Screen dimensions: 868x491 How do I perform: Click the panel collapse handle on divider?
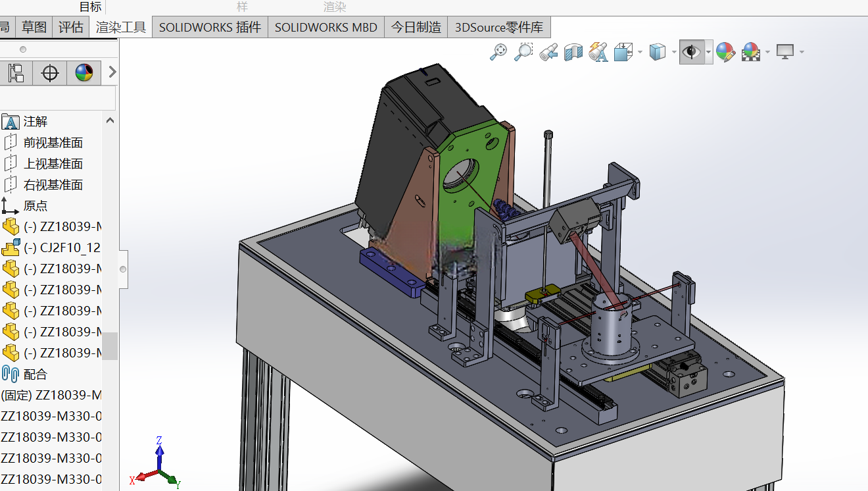click(x=123, y=269)
